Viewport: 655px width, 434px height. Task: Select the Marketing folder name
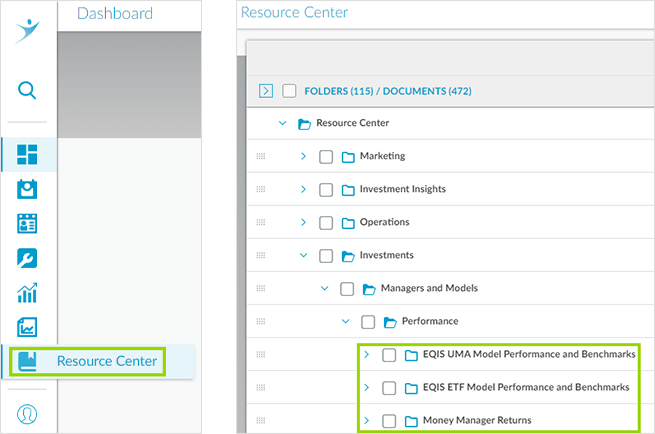point(382,156)
